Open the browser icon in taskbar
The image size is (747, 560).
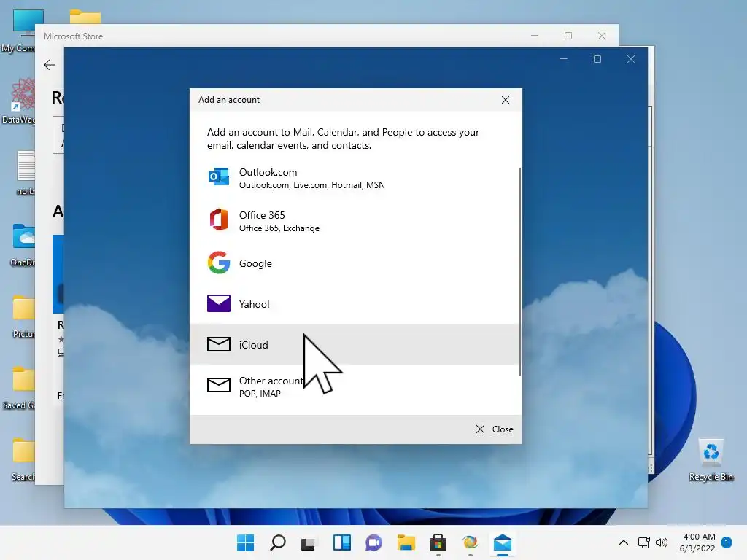(471, 542)
